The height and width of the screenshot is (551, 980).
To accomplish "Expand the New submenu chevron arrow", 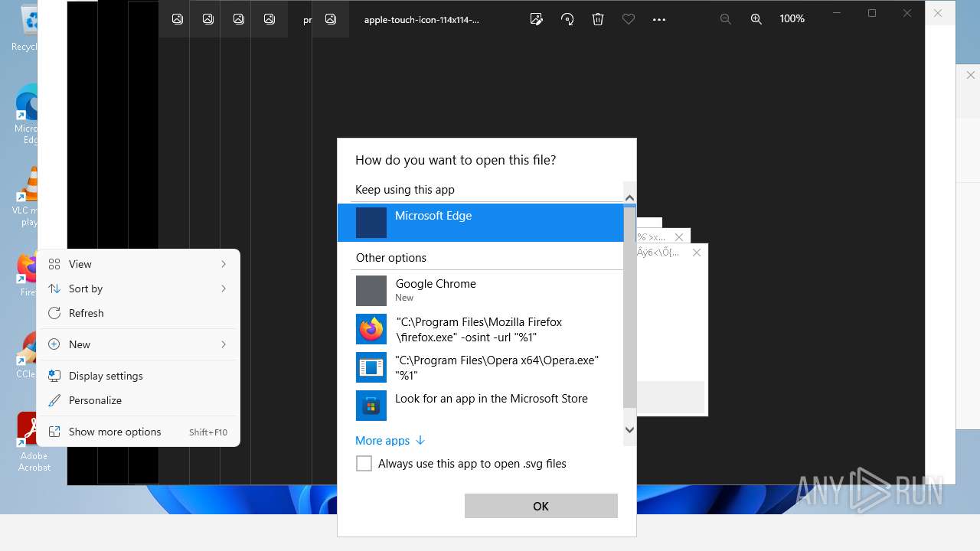I will tap(224, 344).
